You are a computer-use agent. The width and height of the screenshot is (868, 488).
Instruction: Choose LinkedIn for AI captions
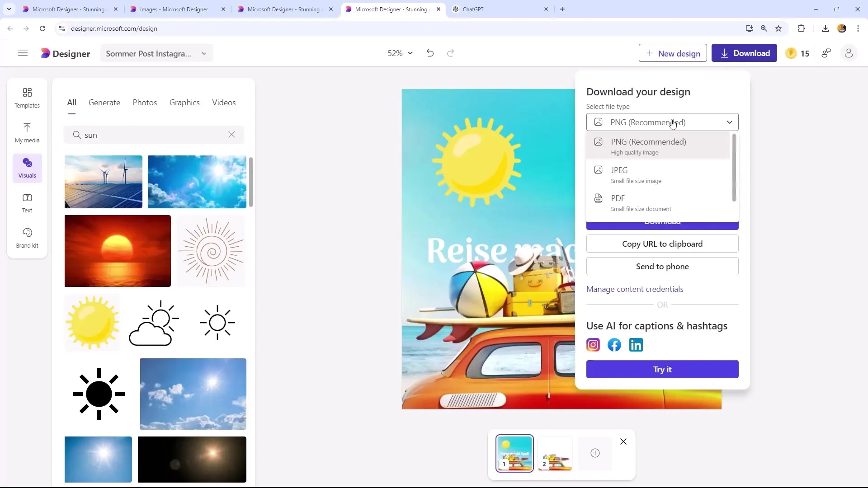[x=636, y=345]
